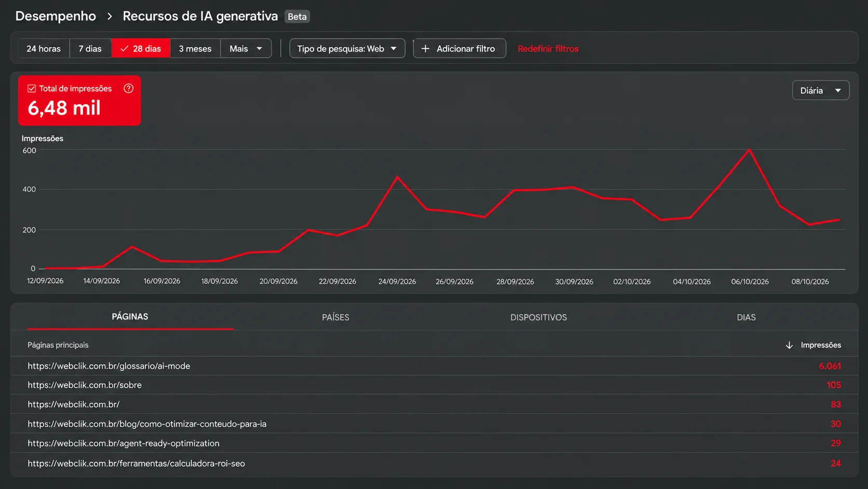868x489 pixels.
Task: Switch to the DISPOSITIVOS tab
Action: (538, 317)
